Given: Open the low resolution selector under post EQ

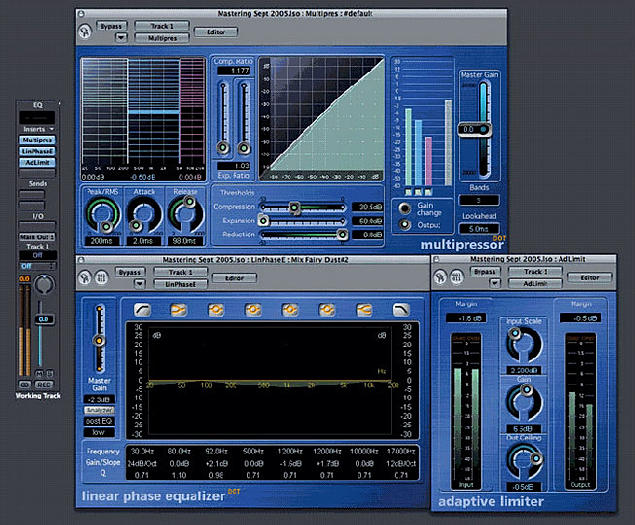Looking at the screenshot, I should click(99, 432).
